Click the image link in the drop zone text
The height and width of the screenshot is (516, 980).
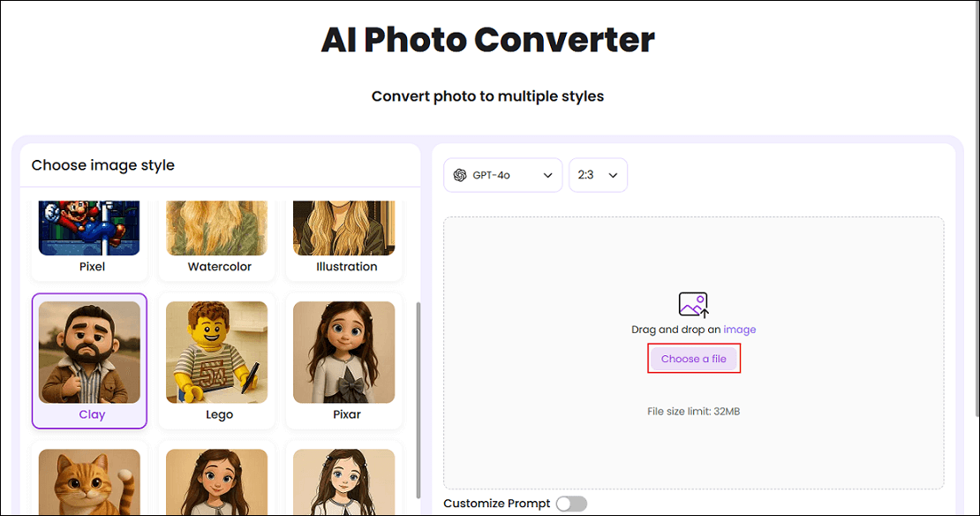click(740, 329)
